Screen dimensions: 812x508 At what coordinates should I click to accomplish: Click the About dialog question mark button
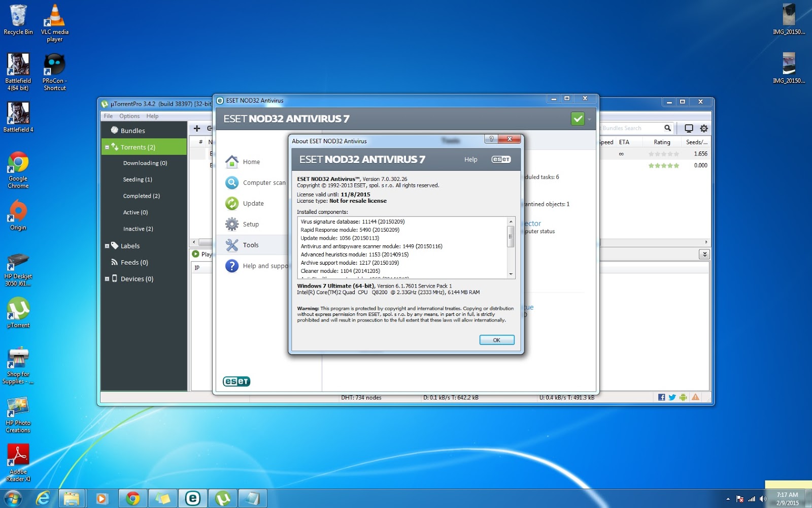coord(491,139)
